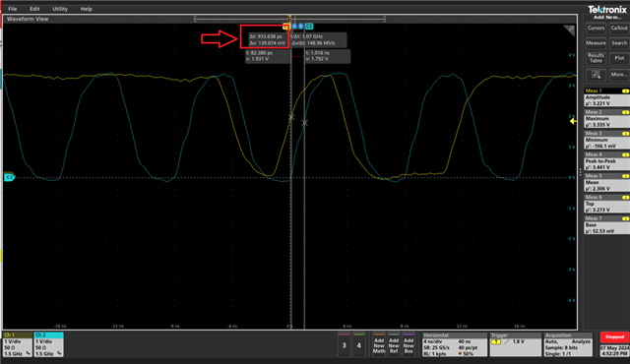The height and width of the screenshot is (364, 630).
Task: Select the Ch 2 channel badge
Action: pos(48,344)
